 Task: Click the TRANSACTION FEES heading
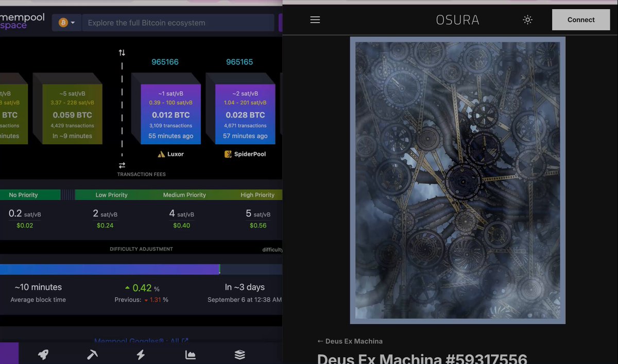point(141,175)
